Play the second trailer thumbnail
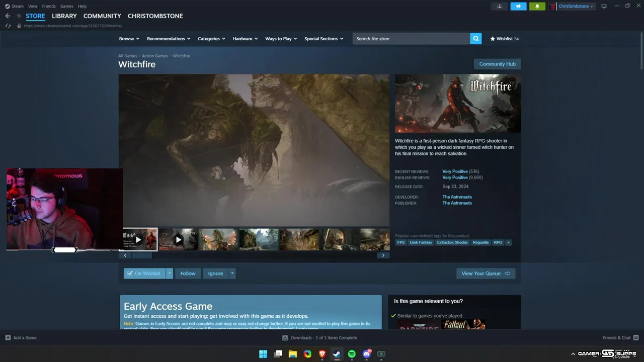The width and height of the screenshot is (644, 362). [x=178, y=240]
